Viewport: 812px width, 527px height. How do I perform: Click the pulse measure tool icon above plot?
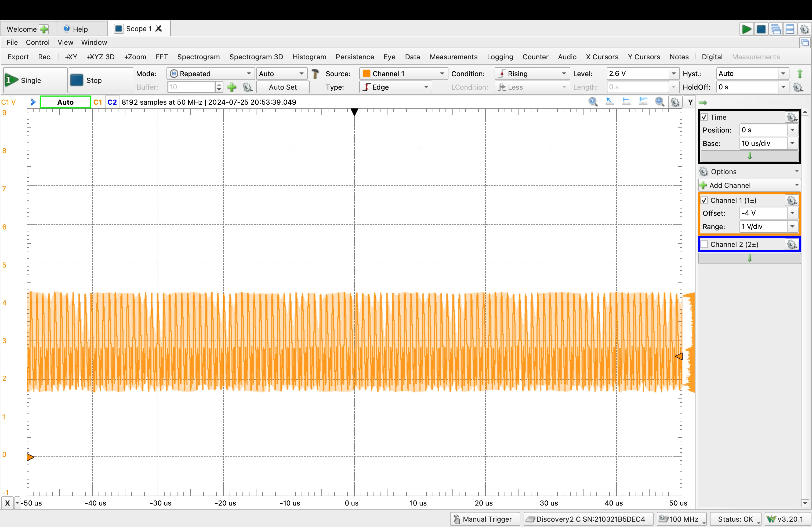[x=643, y=102]
